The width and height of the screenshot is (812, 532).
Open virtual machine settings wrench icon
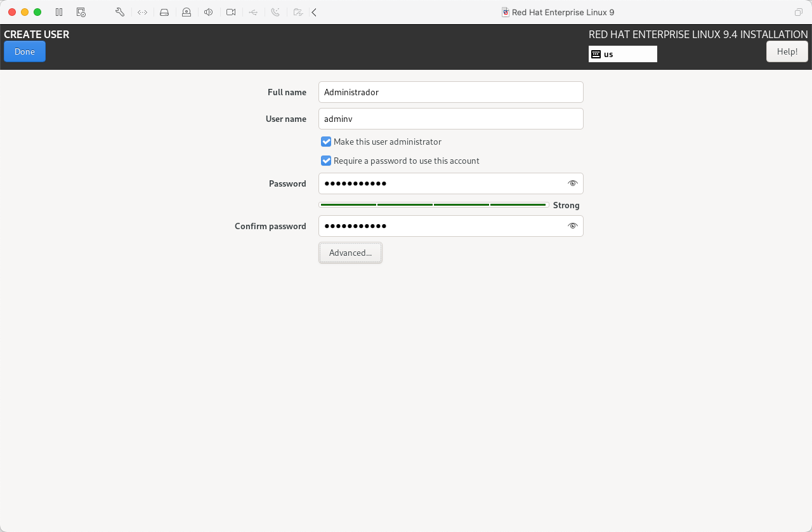pos(119,12)
